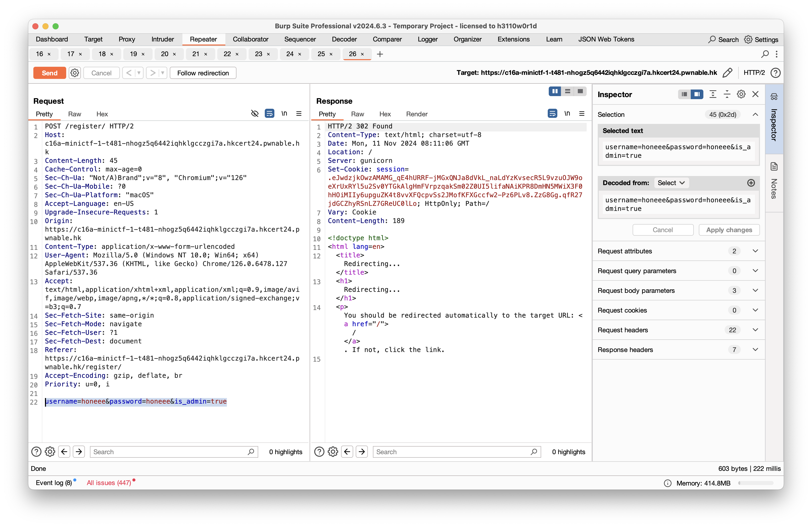Go to previous match in Request search

click(64, 452)
